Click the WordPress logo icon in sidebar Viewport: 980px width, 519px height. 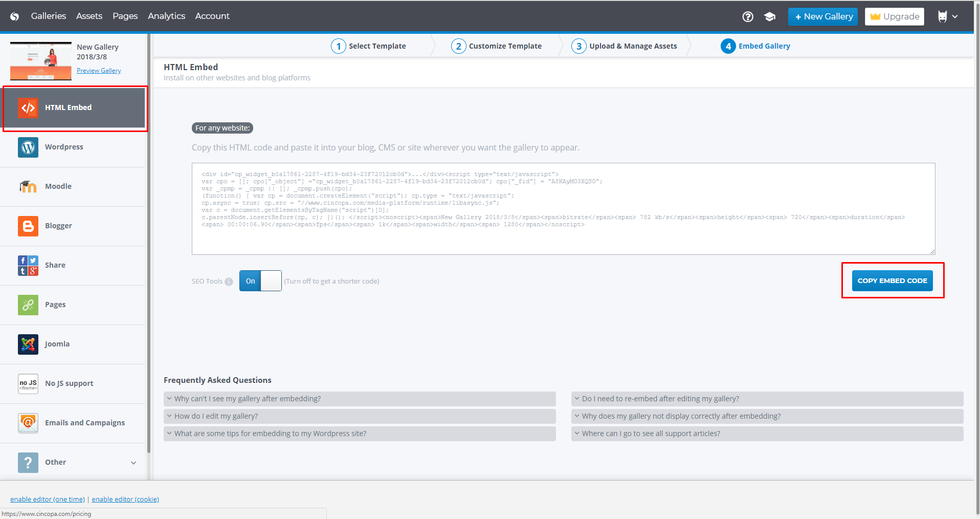click(28, 147)
